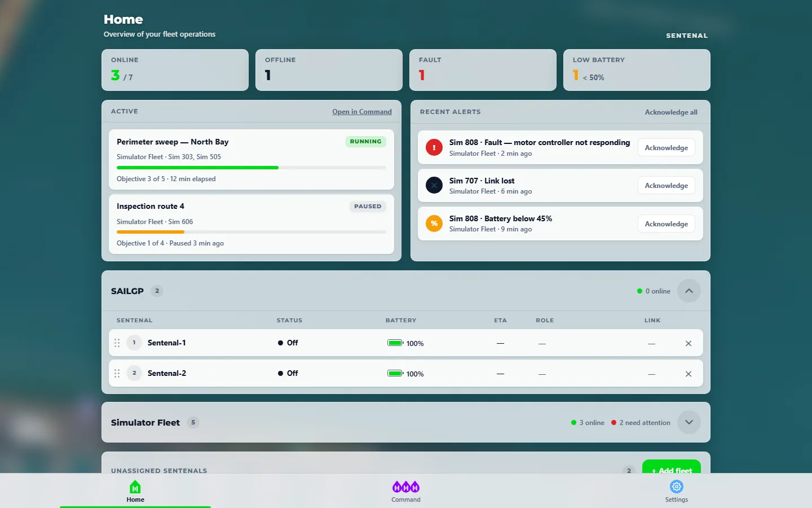Open Perimeter sweep — North Bay mission
The width and height of the screenshot is (812, 508).
coord(251,160)
